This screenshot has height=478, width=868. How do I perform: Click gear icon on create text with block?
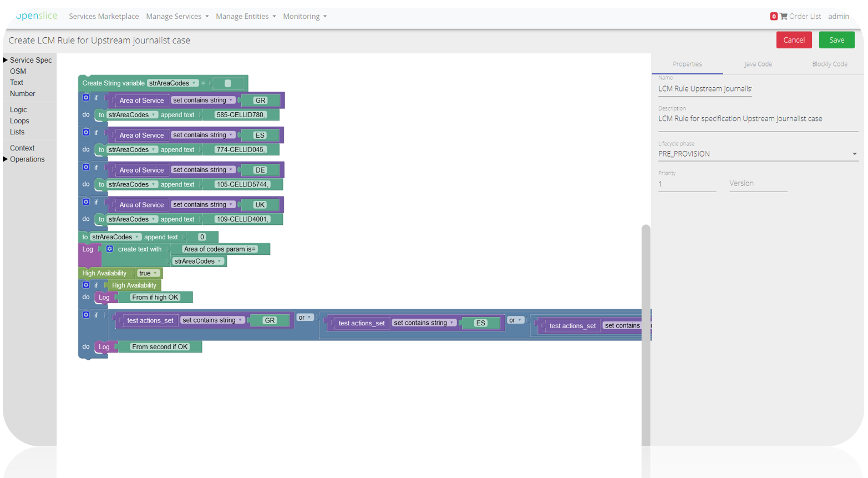[x=110, y=249]
